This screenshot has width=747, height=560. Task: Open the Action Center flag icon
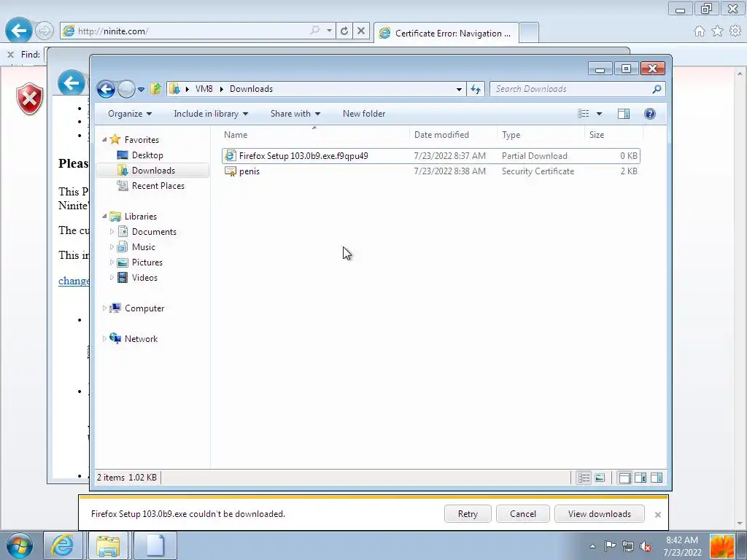pos(610,546)
